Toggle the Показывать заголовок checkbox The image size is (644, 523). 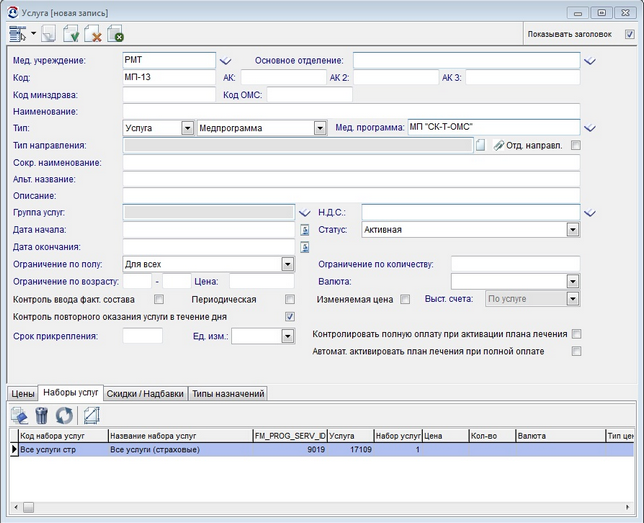pyautogui.click(x=630, y=34)
